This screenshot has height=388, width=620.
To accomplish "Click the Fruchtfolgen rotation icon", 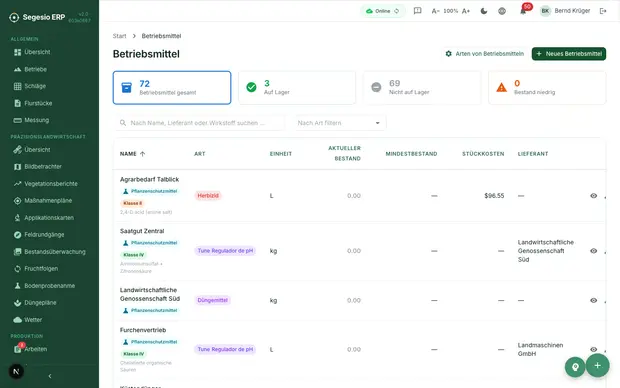I will point(17,269).
